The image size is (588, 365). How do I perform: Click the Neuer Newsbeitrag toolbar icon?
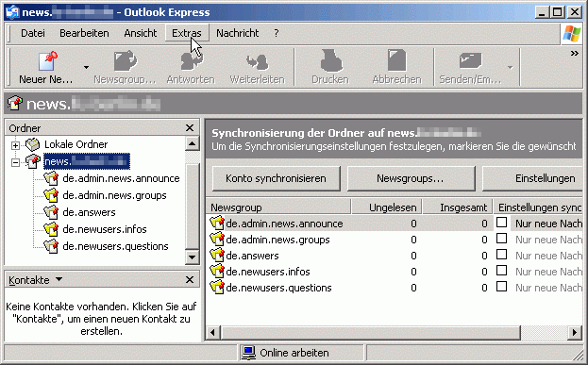pos(48,61)
